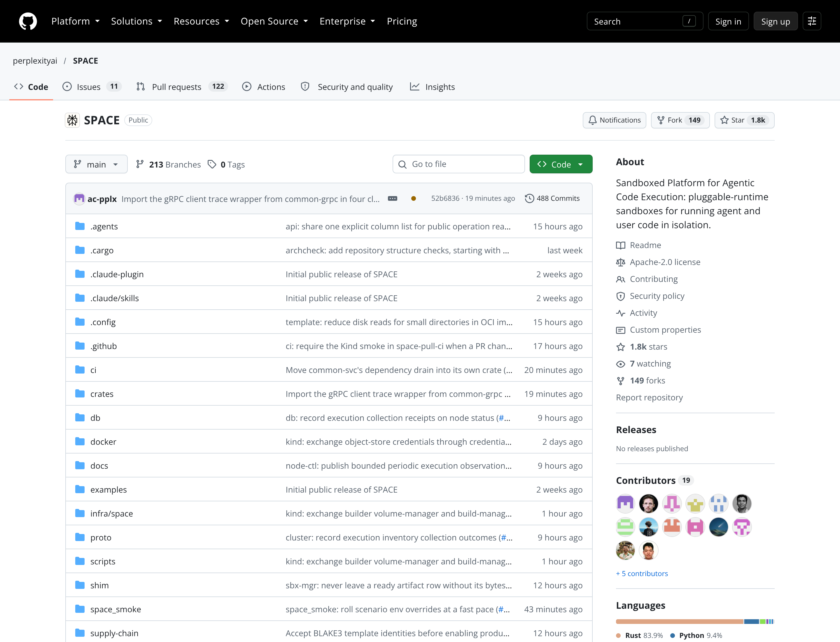Viewport: 840px width, 642px height.
Task: Open the Actions tab
Action: click(x=264, y=87)
